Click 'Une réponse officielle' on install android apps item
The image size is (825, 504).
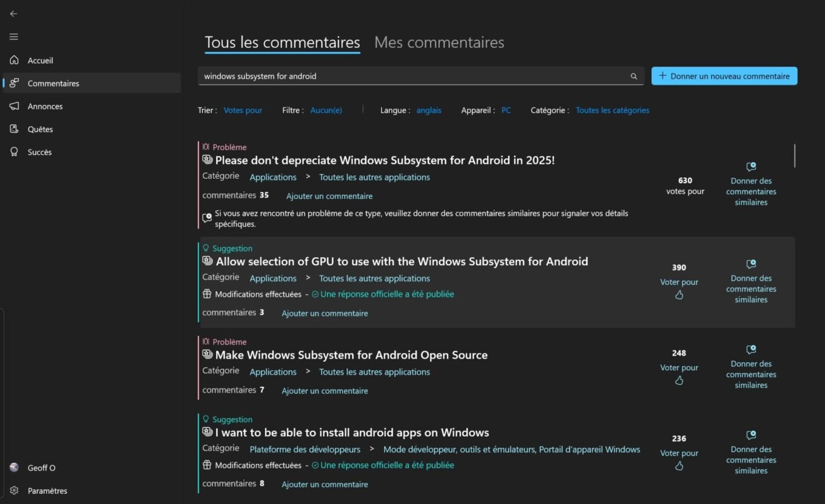coord(387,465)
